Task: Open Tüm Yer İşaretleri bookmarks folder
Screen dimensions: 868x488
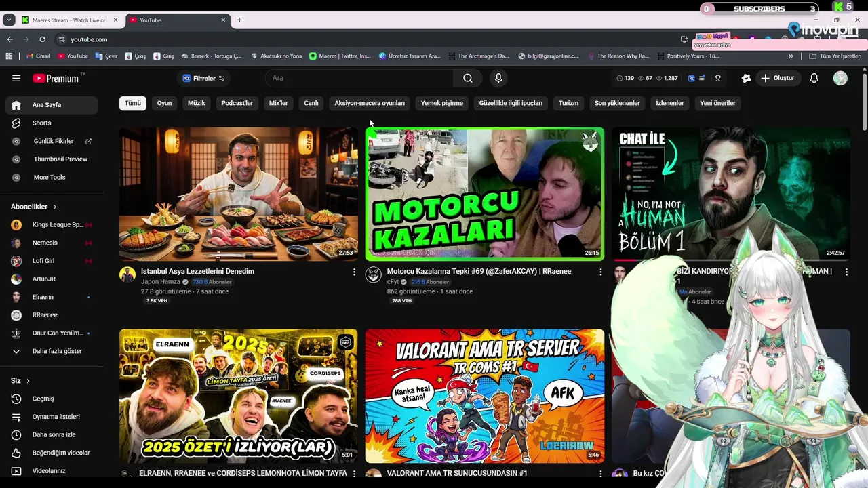Action: click(x=835, y=56)
